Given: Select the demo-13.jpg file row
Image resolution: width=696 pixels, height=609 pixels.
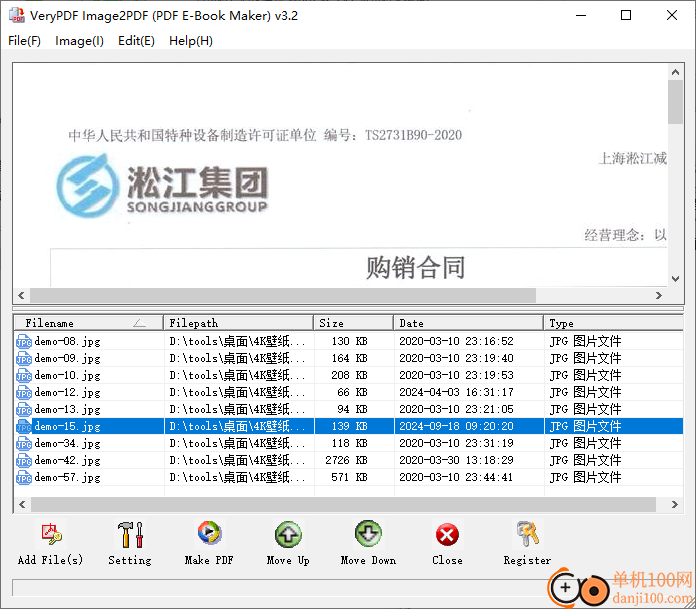Looking at the screenshot, I should (x=348, y=409).
